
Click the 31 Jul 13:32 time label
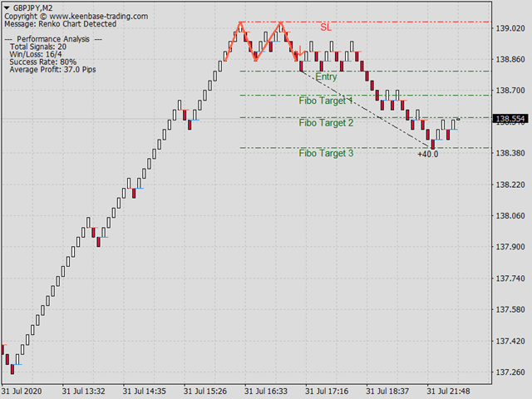click(83, 392)
